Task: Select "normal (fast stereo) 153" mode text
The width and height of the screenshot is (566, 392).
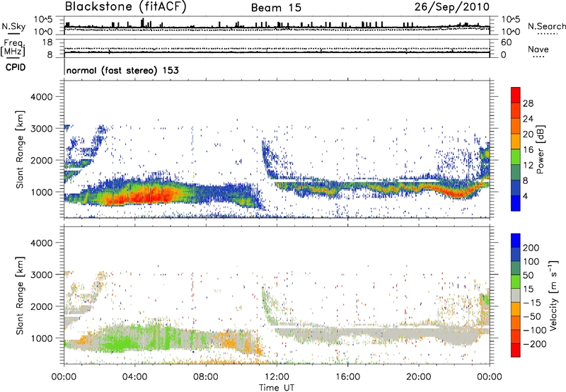Action: (x=122, y=71)
